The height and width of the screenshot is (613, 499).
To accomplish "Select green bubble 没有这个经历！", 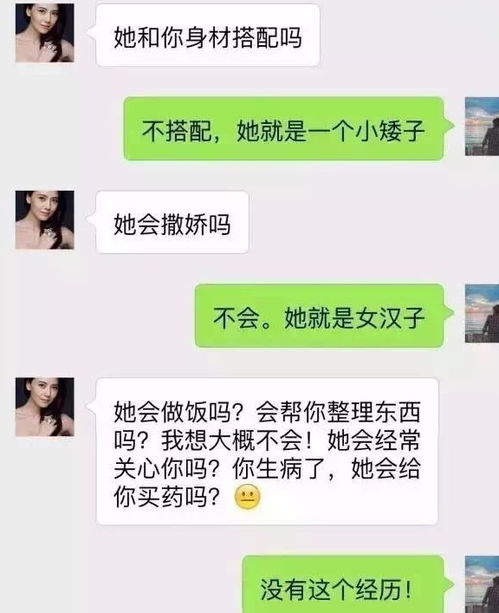I will point(343,584).
